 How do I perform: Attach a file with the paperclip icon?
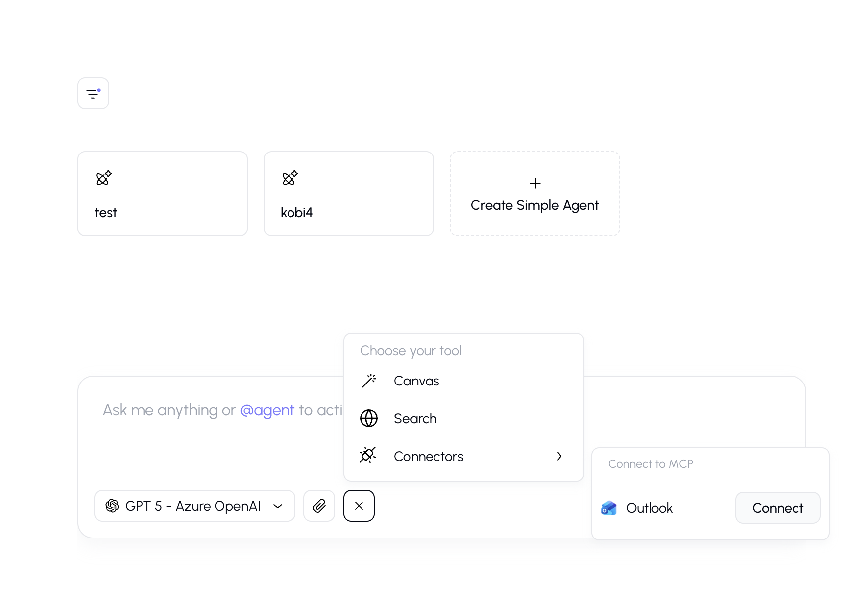(x=319, y=506)
